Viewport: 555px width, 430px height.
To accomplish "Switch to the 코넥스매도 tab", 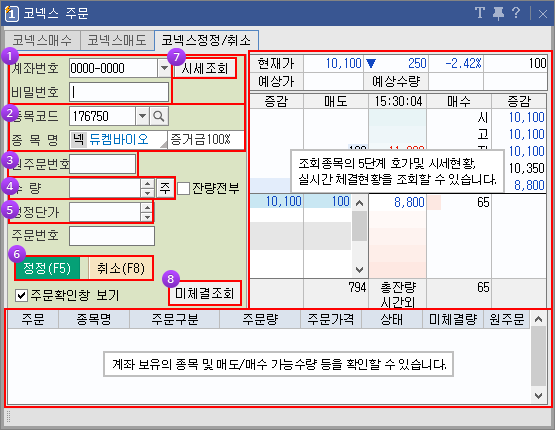I will 117,40.
